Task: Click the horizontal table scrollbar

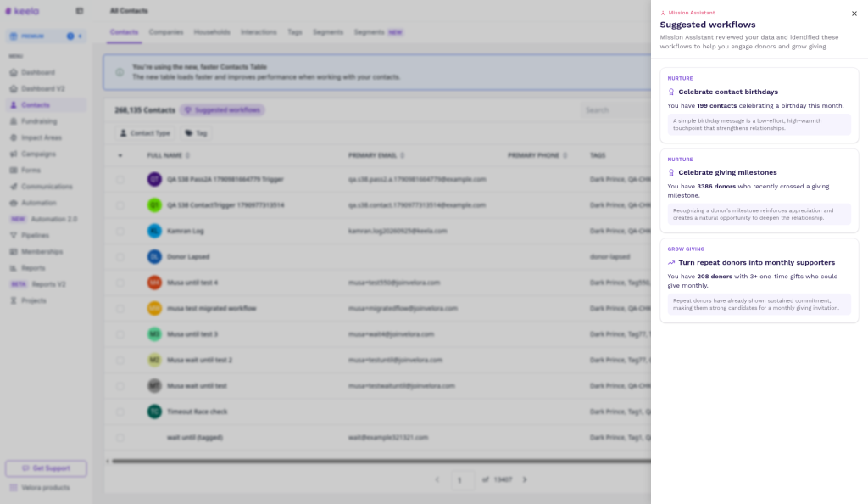Action: [381, 461]
